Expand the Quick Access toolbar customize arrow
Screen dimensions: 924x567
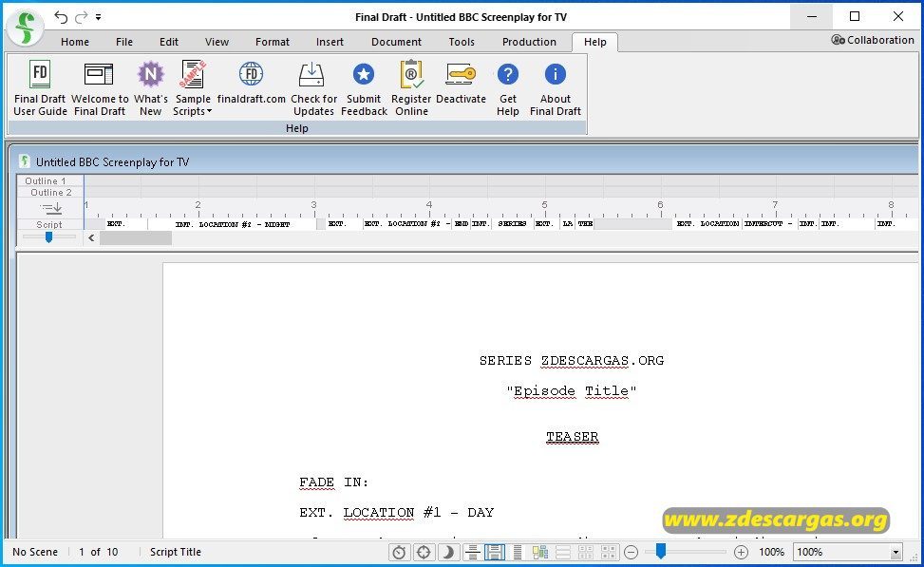point(99,17)
